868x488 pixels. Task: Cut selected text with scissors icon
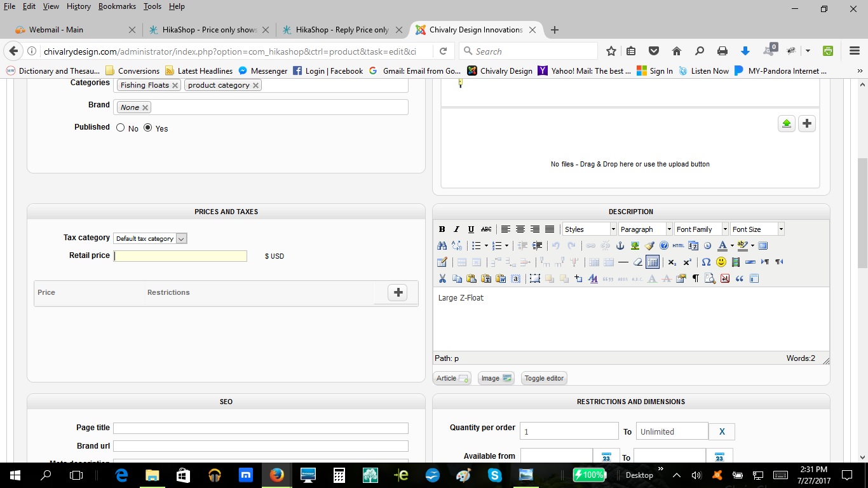click(442, 278)
